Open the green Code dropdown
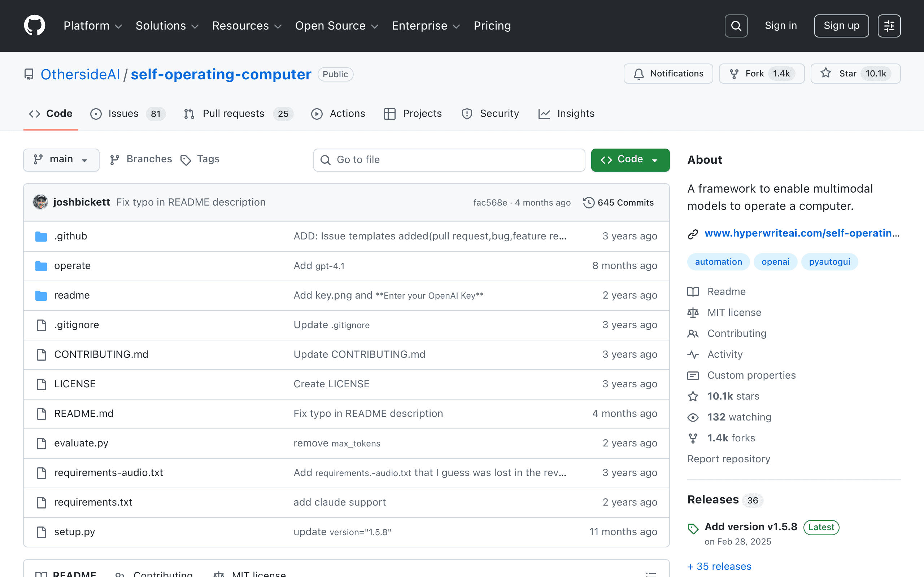924x577 pixels. pos(630,159)
